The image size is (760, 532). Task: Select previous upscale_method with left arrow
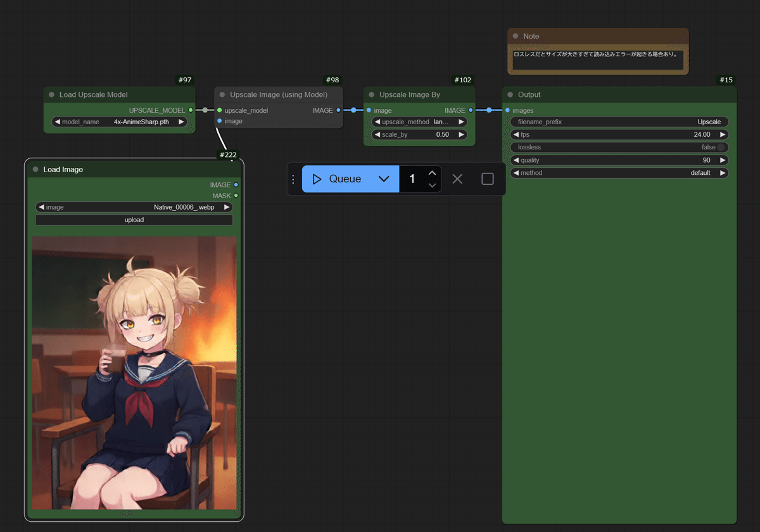click(x=377, y=122)
